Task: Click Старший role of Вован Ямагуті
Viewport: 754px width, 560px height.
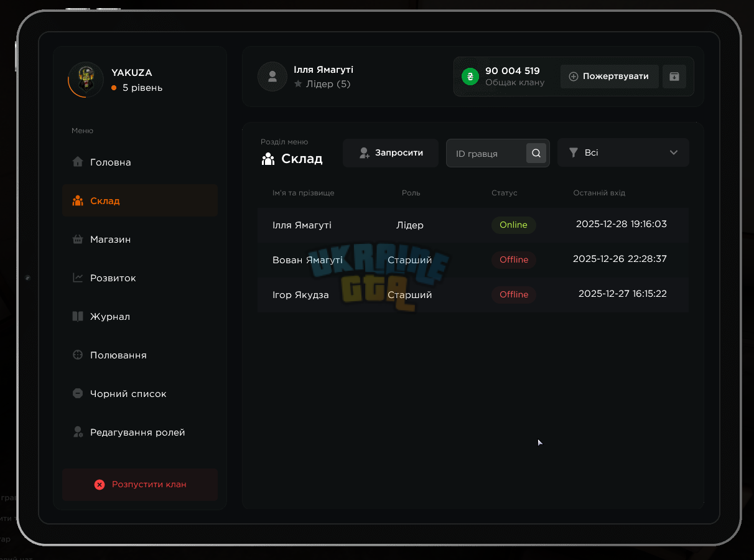Action: [x=410, y=260]
